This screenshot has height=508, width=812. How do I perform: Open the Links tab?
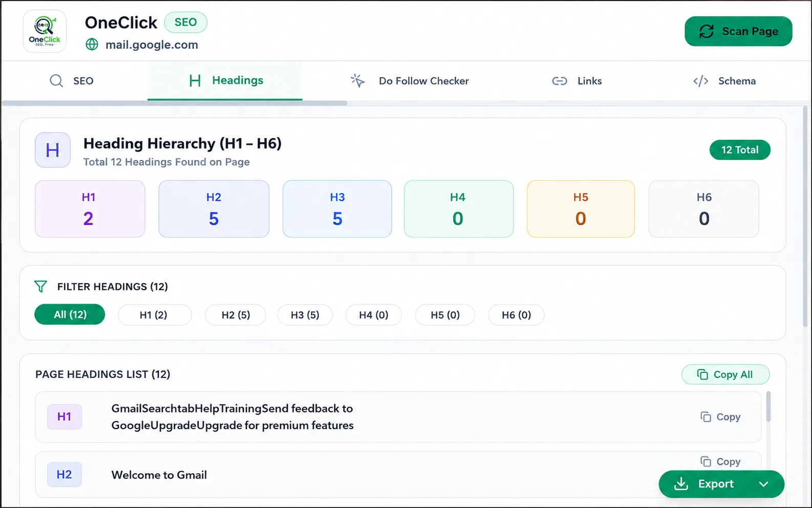coord(577,81)
